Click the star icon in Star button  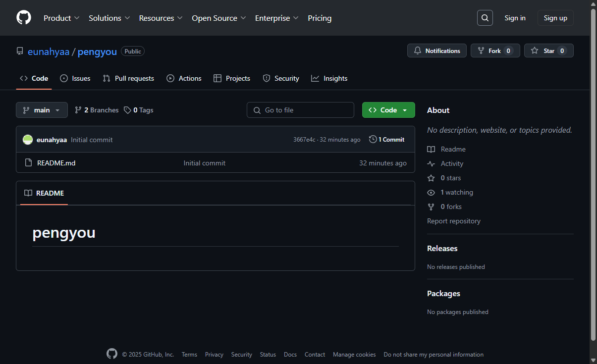coord(535,51)
